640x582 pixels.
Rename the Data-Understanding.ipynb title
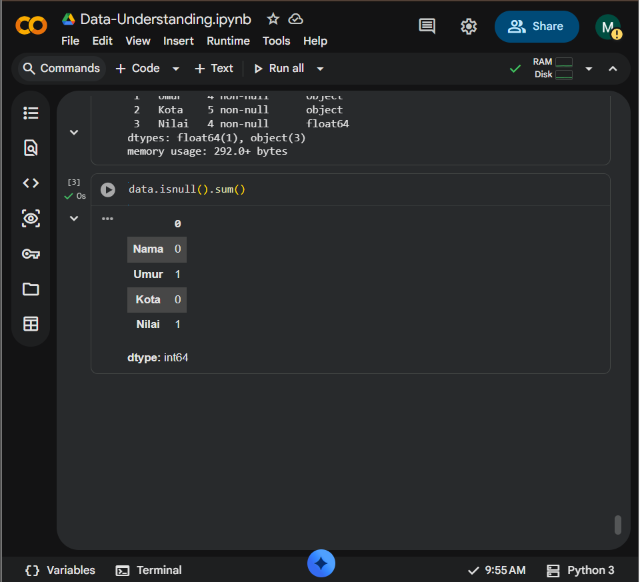[x=166, y=19]
